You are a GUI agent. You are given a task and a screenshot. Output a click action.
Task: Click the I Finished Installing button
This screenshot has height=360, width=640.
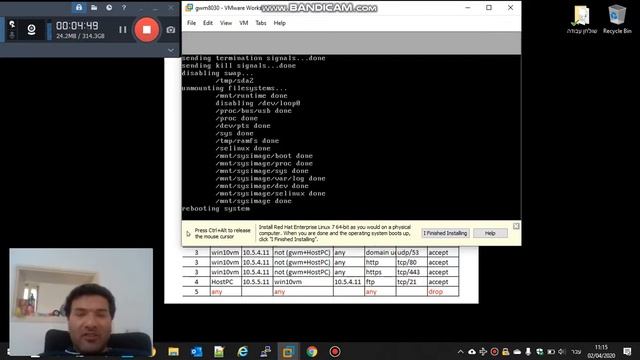click(x=445, y=233)
